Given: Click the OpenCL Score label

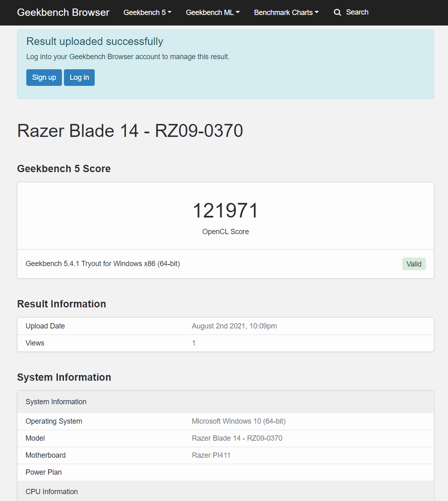Looking at the screenshot, I should pyautogui.click(x=225, y=232).
